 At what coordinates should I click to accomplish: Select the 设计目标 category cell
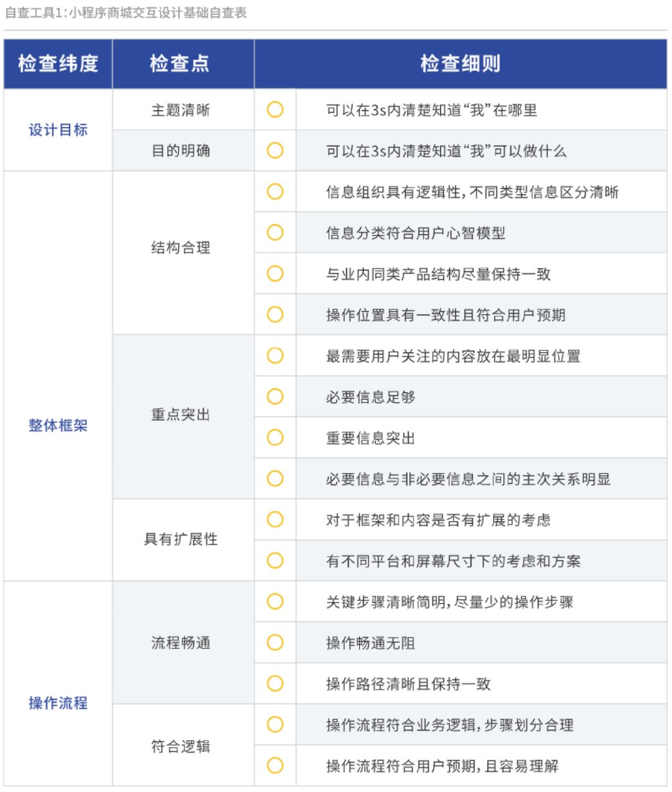(x=58, y=130)
